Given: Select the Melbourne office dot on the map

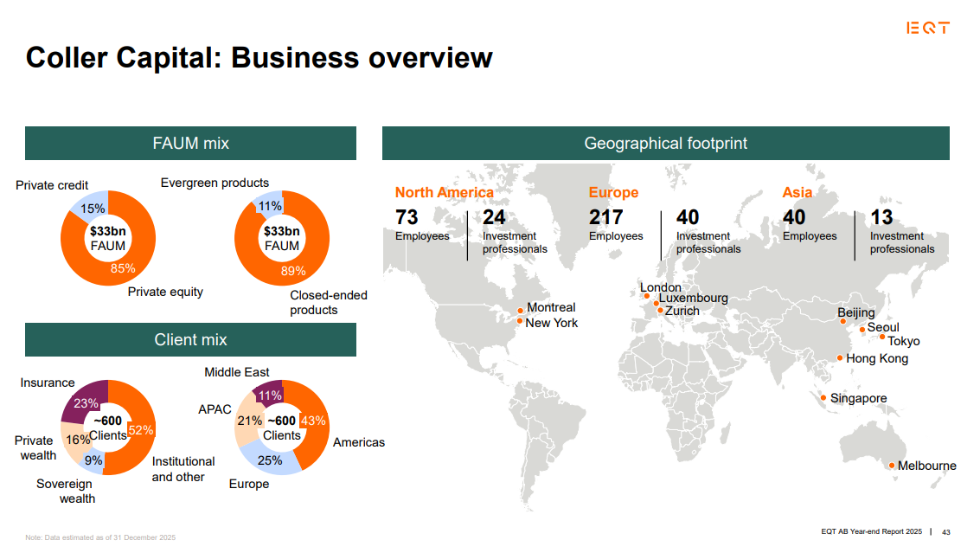Looking at the screenshot, I should click(892, 466).
